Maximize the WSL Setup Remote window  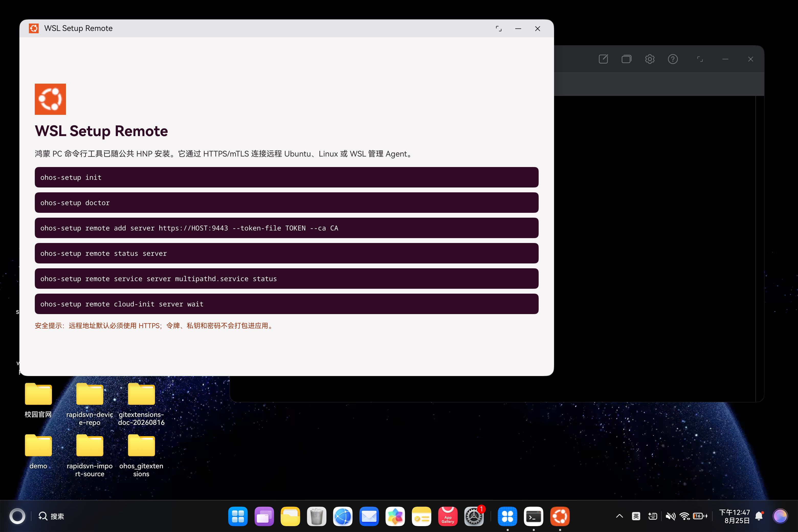pos(499,28)
